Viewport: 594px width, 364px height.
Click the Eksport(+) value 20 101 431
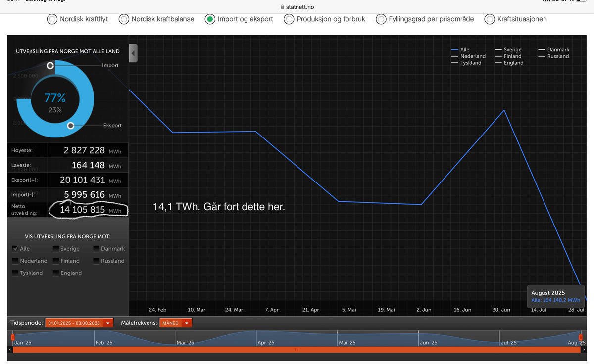click(x=82, y=180)
